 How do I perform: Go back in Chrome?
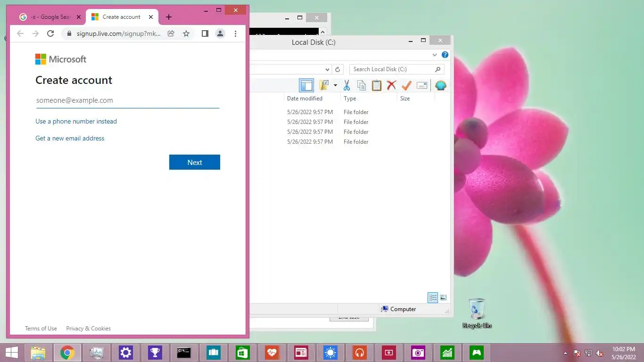pyautogui.click(x=20, y=33)
